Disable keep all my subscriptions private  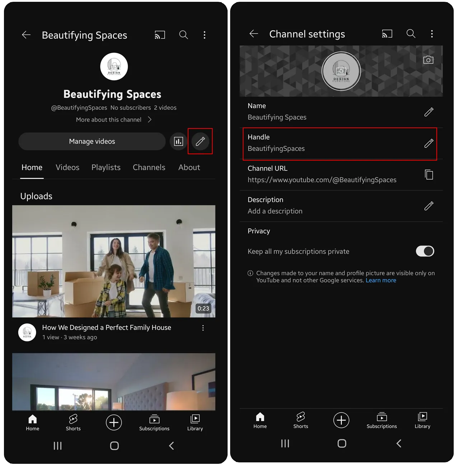point(425,251)
